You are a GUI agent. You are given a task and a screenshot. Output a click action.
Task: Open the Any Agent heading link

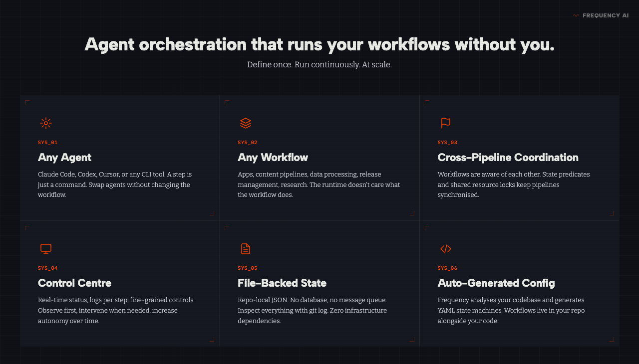click(64, 157)
